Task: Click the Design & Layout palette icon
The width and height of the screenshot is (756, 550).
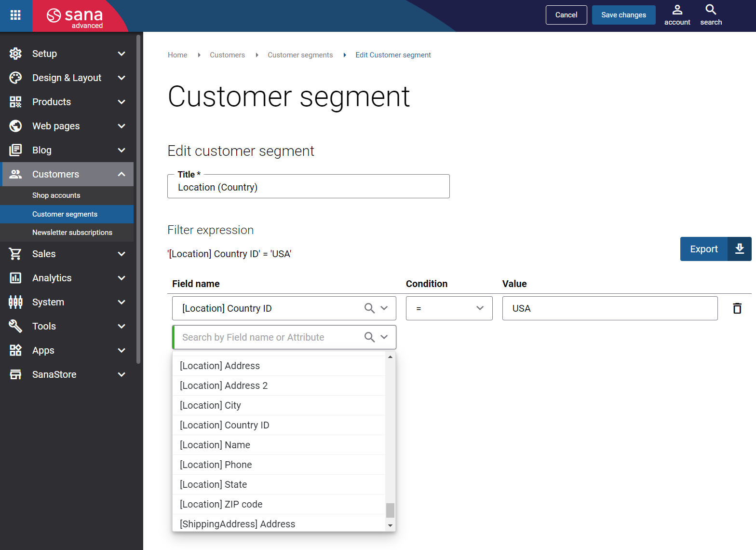Action: coord(15,78)
